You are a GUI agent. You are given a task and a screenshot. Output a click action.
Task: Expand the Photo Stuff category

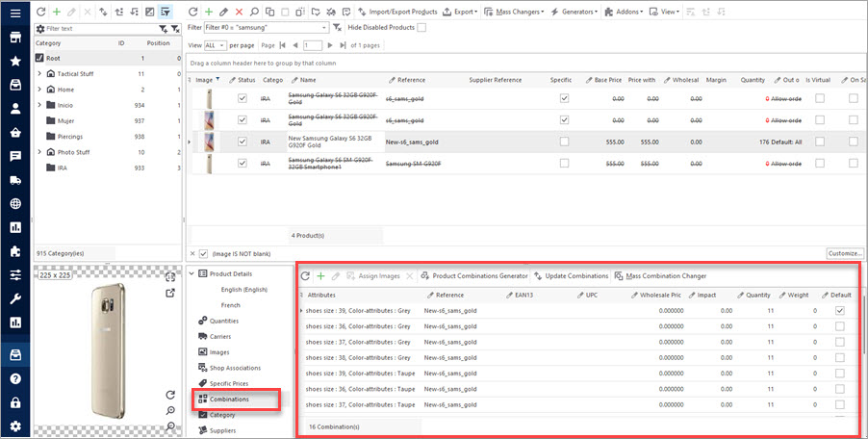tap(39, 152)
